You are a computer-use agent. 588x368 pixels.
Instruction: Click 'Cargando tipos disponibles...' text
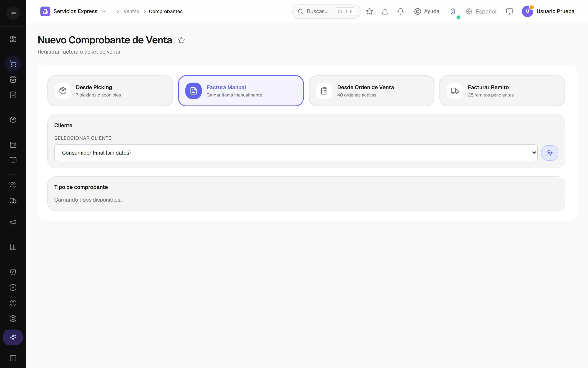[89, 200]
